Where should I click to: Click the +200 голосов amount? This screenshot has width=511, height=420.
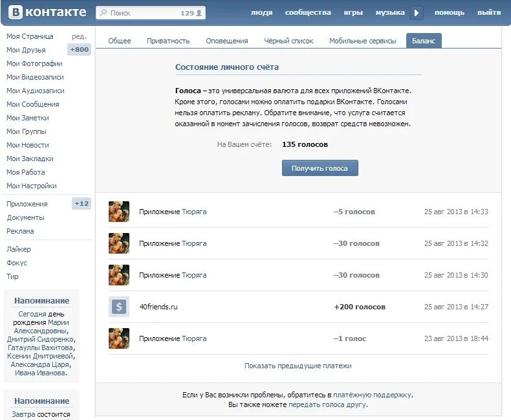360,307
